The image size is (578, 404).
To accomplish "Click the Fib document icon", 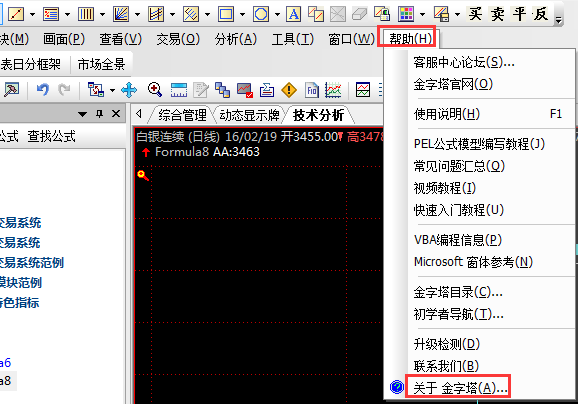I will pyautogui.click(x=312, y=90).
